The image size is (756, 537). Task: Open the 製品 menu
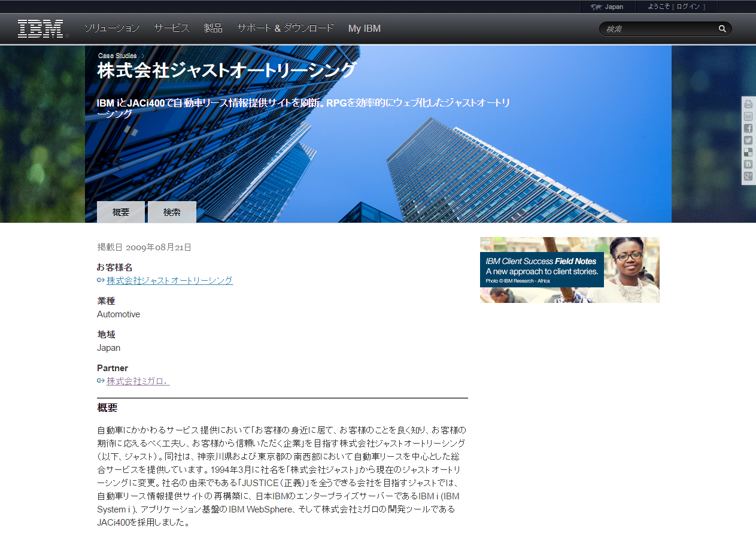pyautogui.click(x=213, y=28)
